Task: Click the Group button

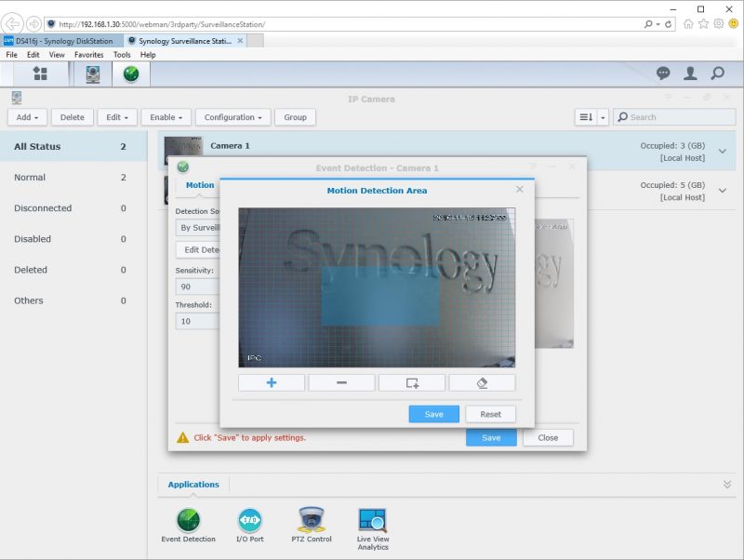Action: coord(295,117)
